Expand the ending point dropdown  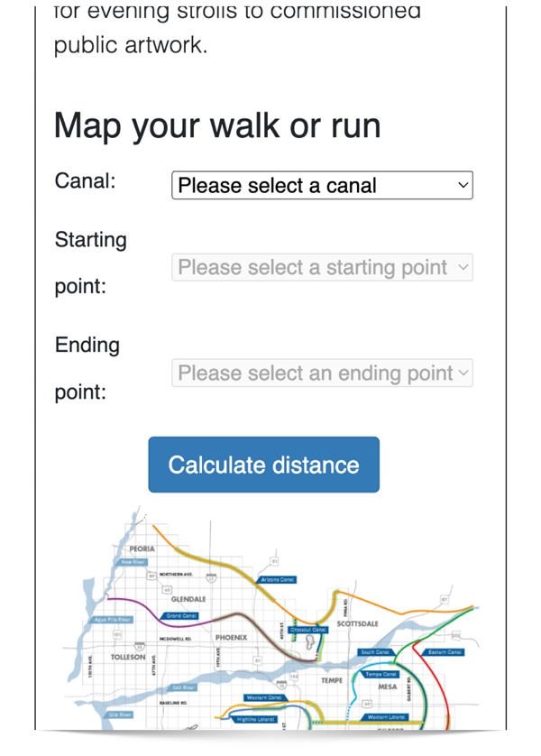tap(322, 373)
